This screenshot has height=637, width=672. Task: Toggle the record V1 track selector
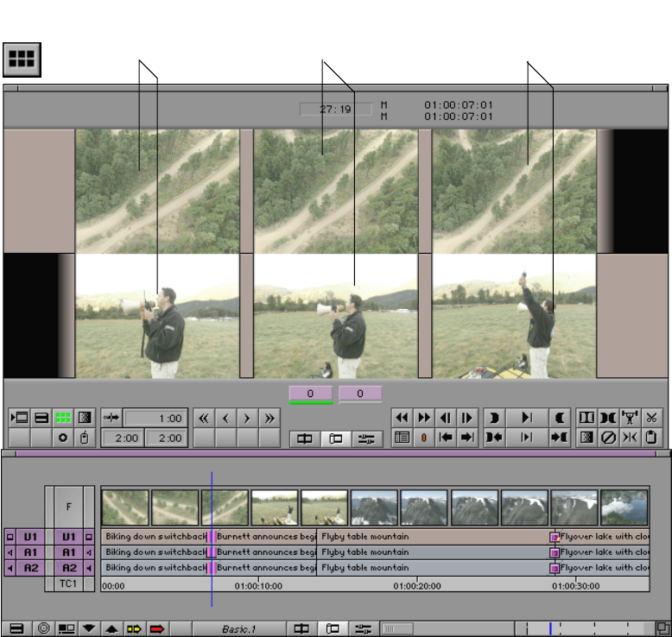pyautogui.click(x=68, y=537)
